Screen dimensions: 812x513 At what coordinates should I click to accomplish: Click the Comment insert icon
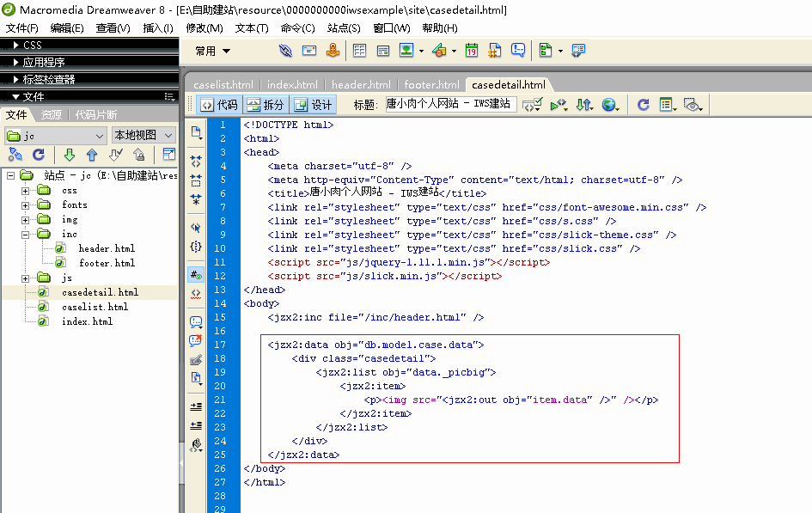pos(518,50)
